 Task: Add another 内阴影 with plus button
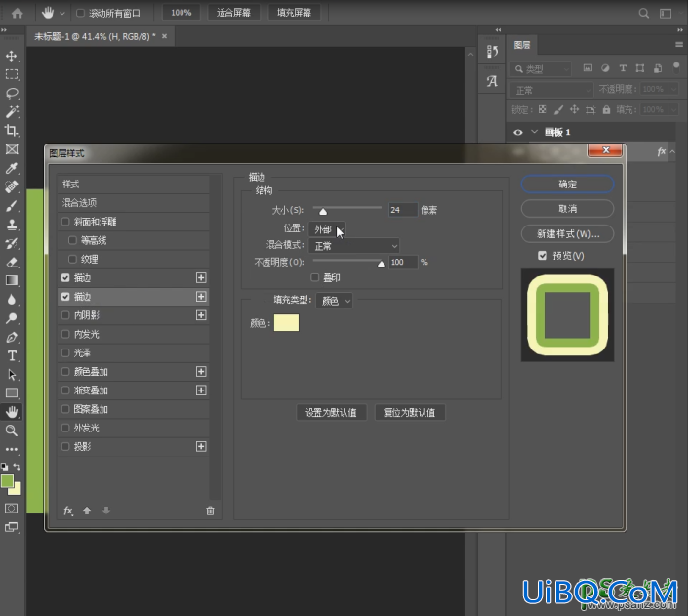click(x=201, y=315)
